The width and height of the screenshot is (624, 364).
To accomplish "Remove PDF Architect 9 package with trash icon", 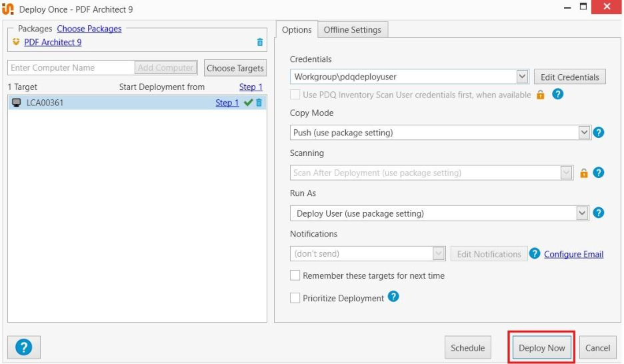I will click(x=260, y=42).
